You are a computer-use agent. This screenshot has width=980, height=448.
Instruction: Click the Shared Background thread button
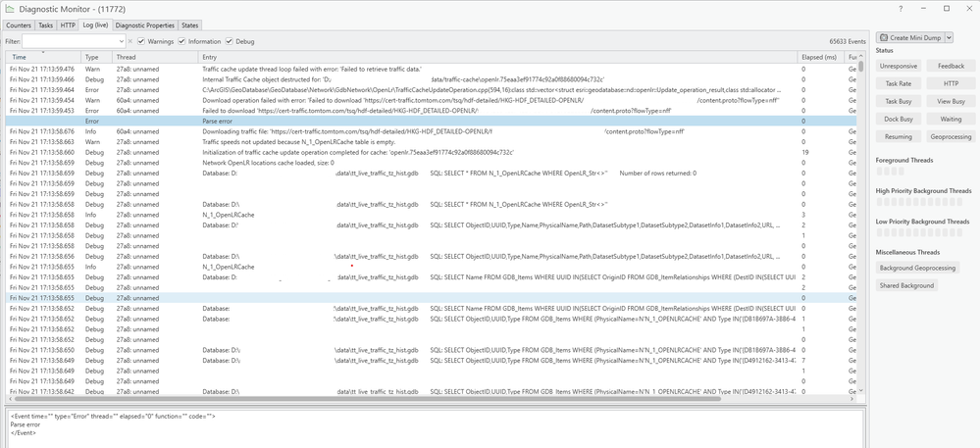point(906,285)
